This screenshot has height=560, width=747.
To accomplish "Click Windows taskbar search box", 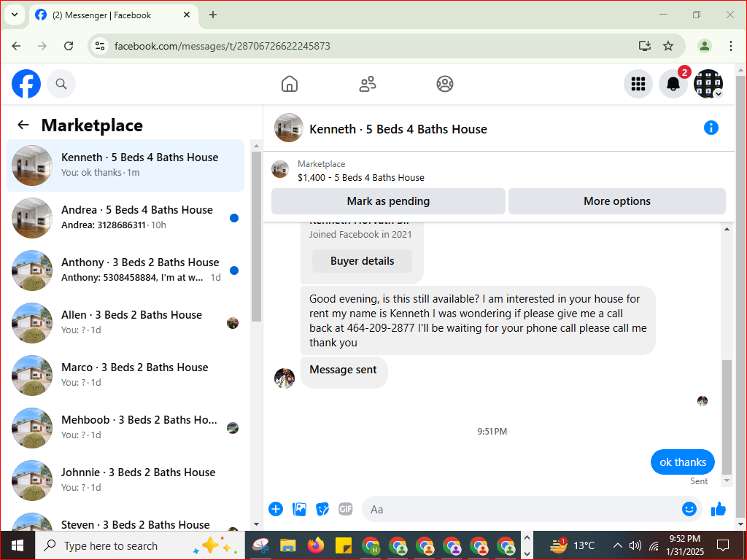I will point(140,545).
